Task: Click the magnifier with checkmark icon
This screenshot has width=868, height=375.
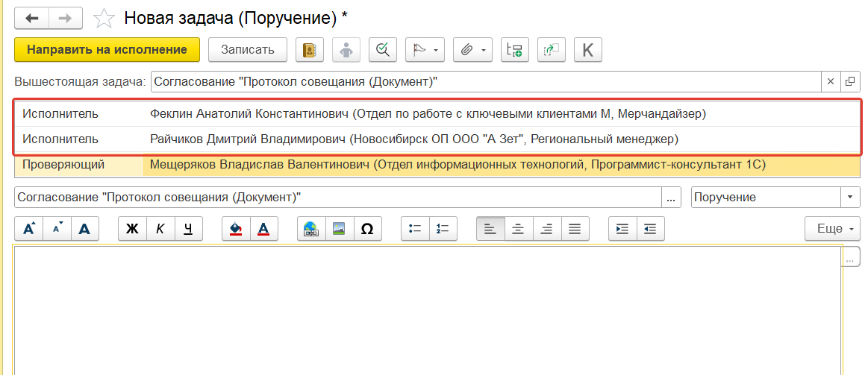Action: coord(382,50)
